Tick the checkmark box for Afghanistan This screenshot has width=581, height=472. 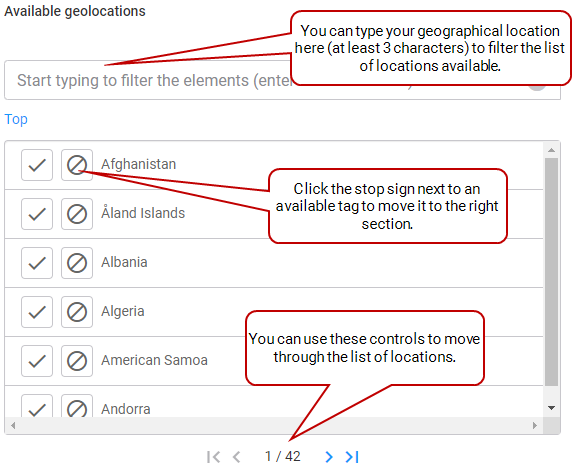coord(37,165)
